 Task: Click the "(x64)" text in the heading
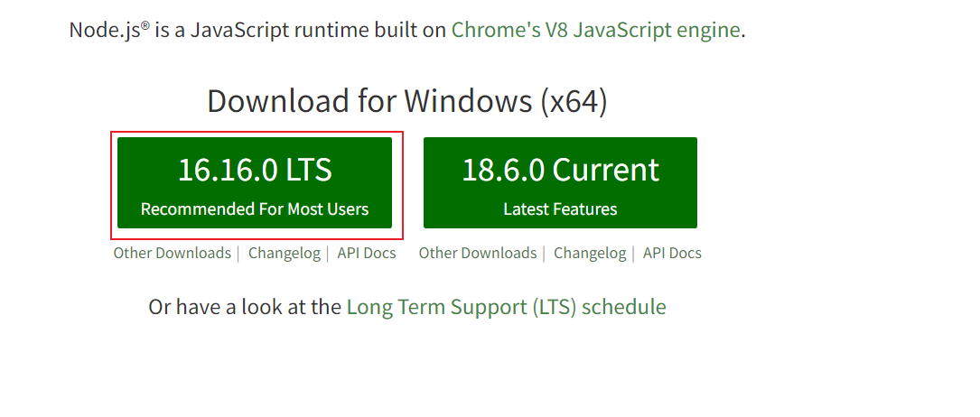[x=574, y=101]
